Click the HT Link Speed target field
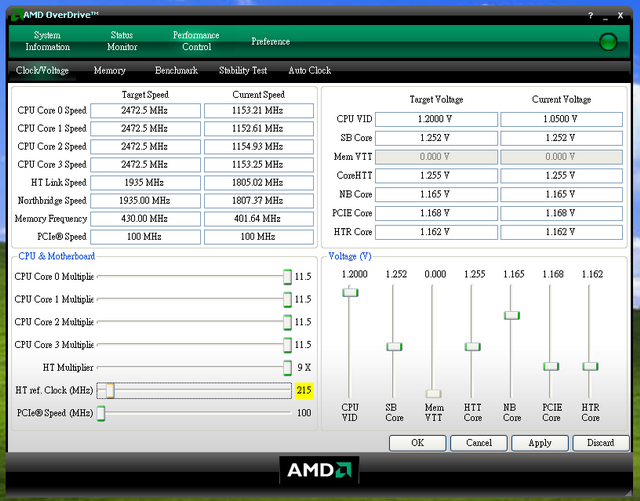Screen dimensions: 640x501 (x=145, y=183)
